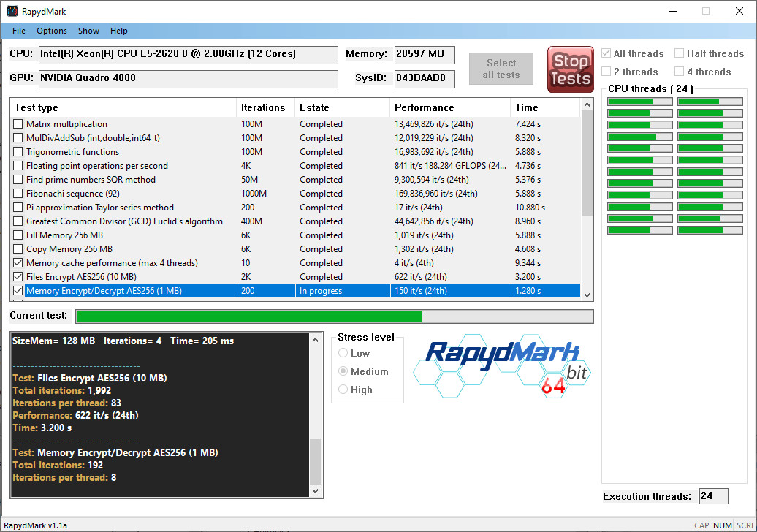Check the Greatest Common Divisor test
The height and width of the screenshot is (532, 757).
[x=18, y=221]
